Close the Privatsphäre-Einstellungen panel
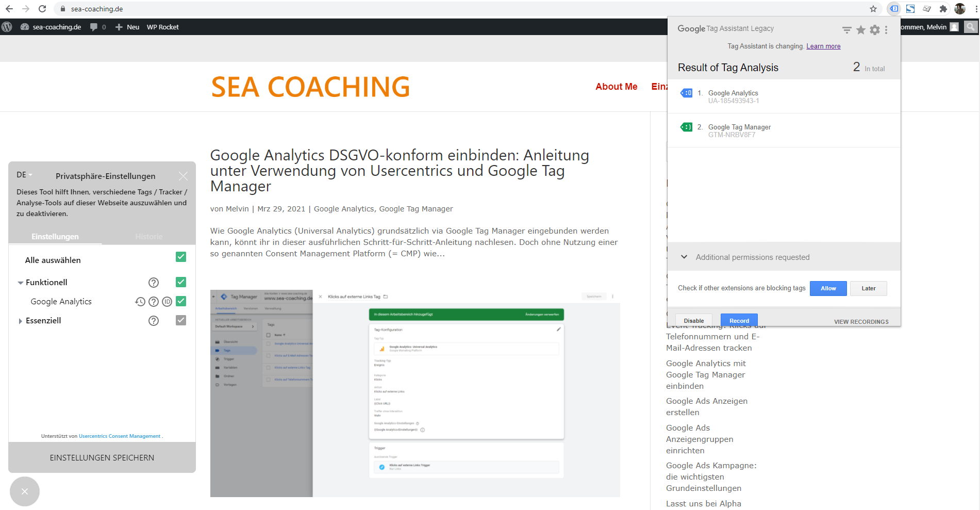 point(183,176)
